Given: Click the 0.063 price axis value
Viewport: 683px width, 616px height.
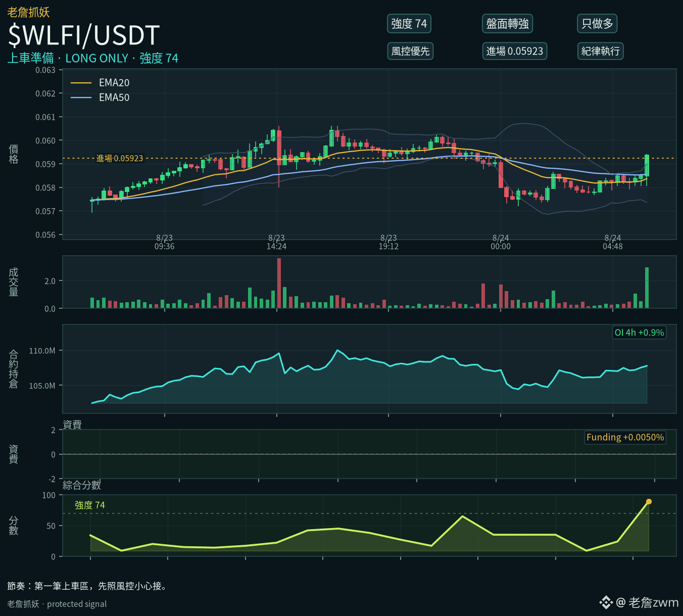Looking at the screenshot, I should (45, 70).
